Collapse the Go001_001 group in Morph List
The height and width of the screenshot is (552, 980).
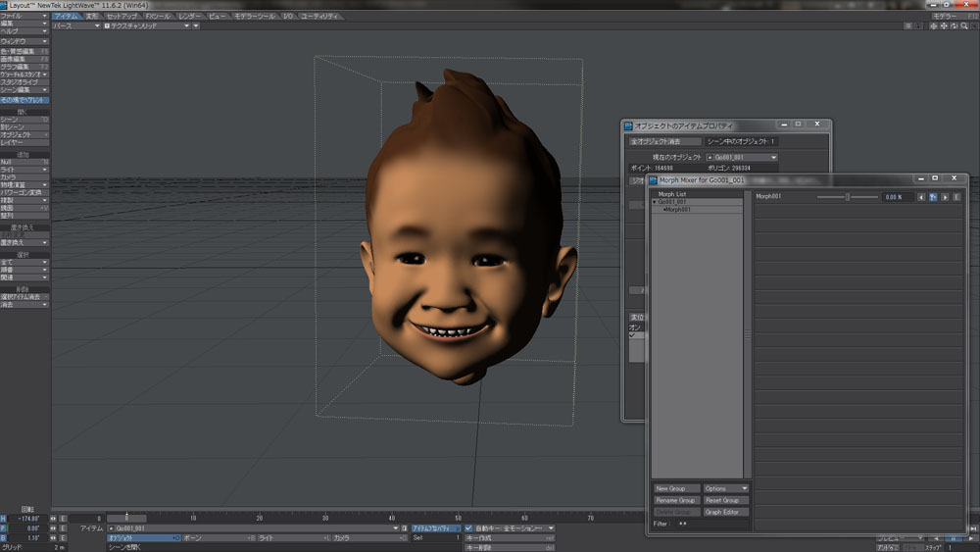pyautogui.click(x=655, y=202)
